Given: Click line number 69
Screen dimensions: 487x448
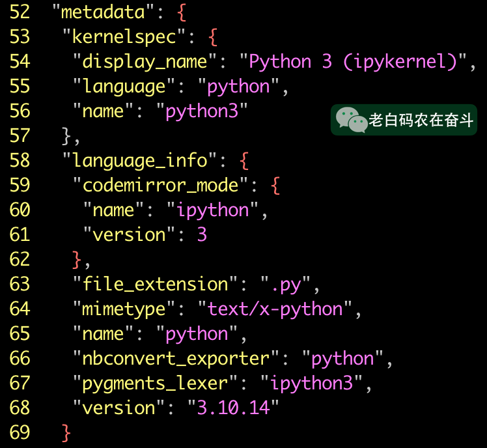Looking at the screenshot, I should tap(20, 432).
